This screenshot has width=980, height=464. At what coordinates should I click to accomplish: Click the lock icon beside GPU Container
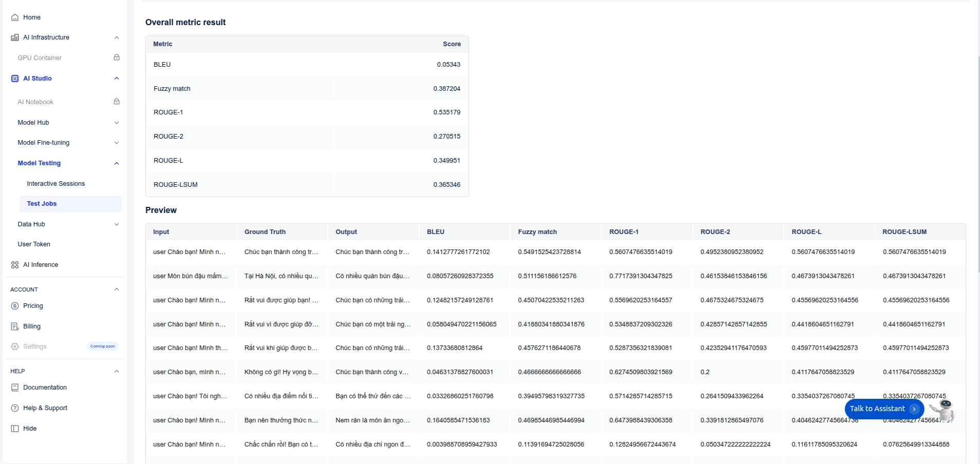pyautogui.click(x=117, y=57)
